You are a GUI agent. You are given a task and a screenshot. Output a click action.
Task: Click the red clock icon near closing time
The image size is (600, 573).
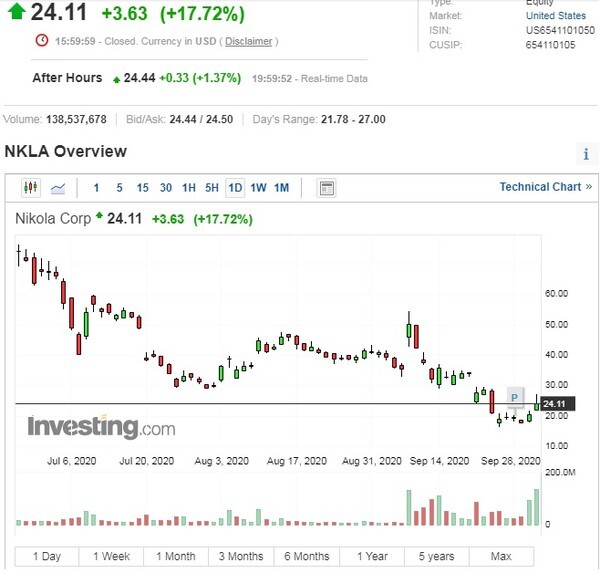click(42, 40)
